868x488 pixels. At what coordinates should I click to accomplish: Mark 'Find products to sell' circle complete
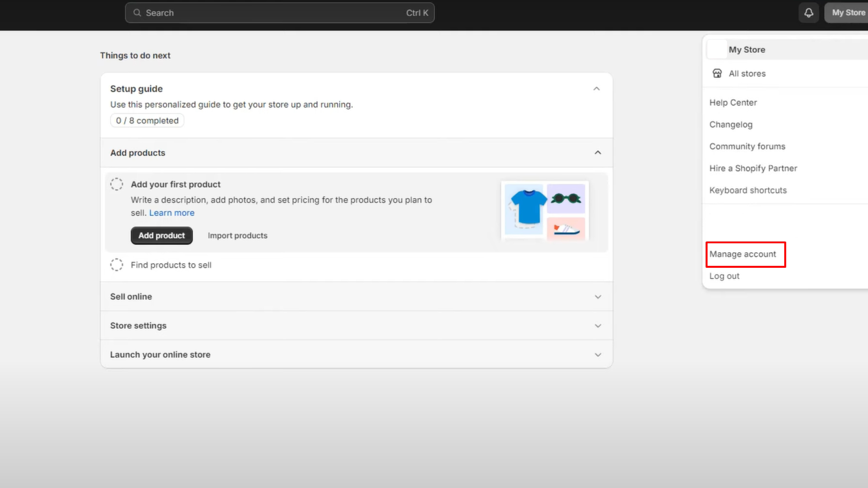click(x=117, y=265)
